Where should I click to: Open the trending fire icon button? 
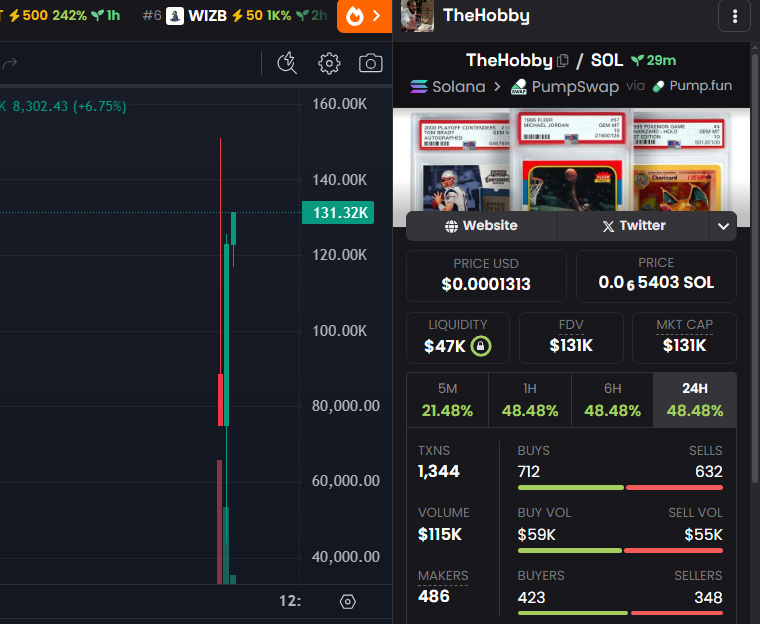pyautogui.click(x=364, y=16)
